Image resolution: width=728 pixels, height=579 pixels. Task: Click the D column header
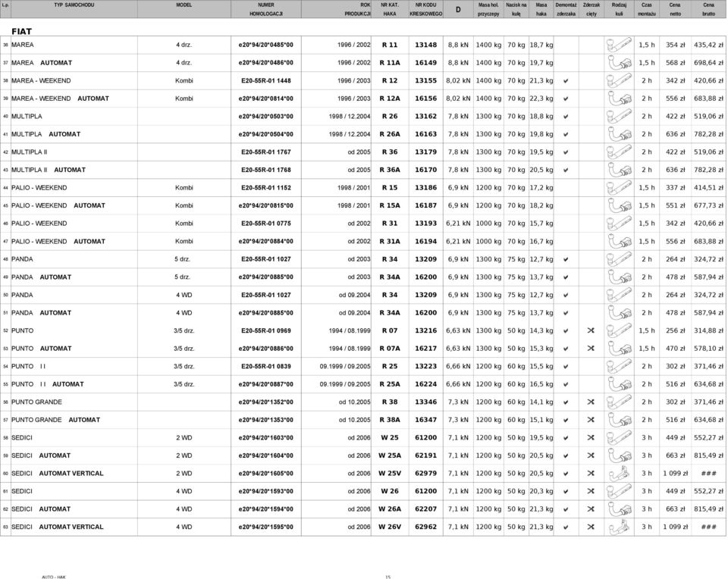click(x=458, y=9)
